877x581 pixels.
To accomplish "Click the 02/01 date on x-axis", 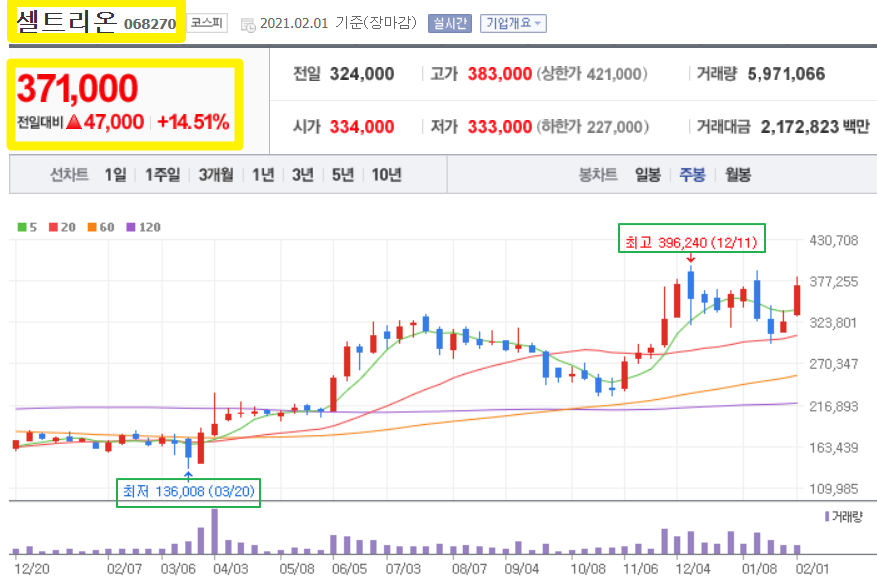I will [812, 569].
